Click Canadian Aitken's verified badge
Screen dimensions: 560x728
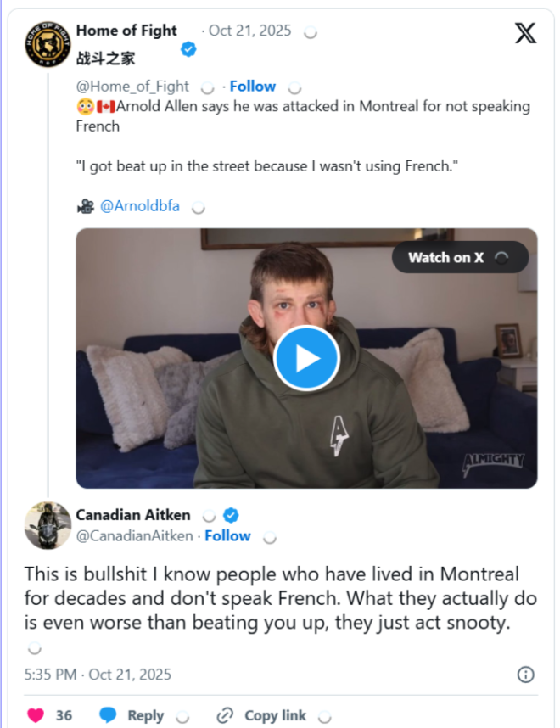pos(231,515)
